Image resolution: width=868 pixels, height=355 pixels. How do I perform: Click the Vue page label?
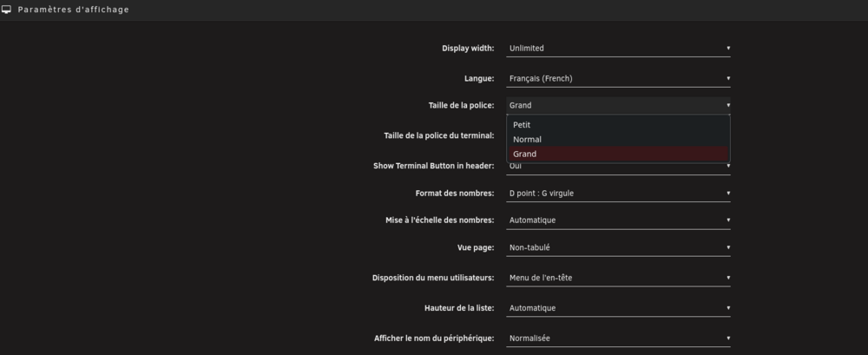pos(476,247)
